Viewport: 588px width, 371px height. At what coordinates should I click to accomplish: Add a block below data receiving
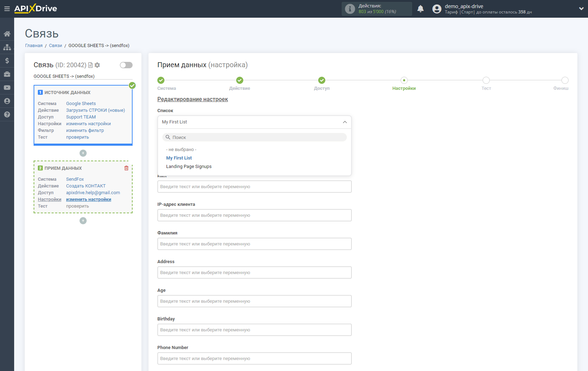(83, 221)
